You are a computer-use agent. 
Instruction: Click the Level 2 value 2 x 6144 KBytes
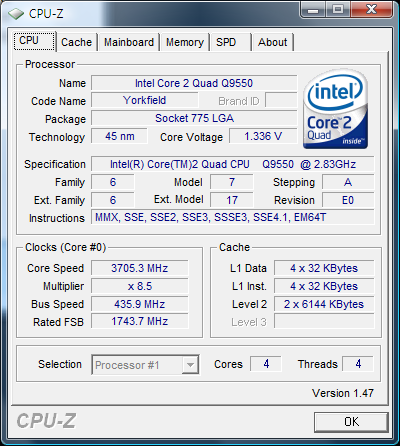[x=324, y=304]
